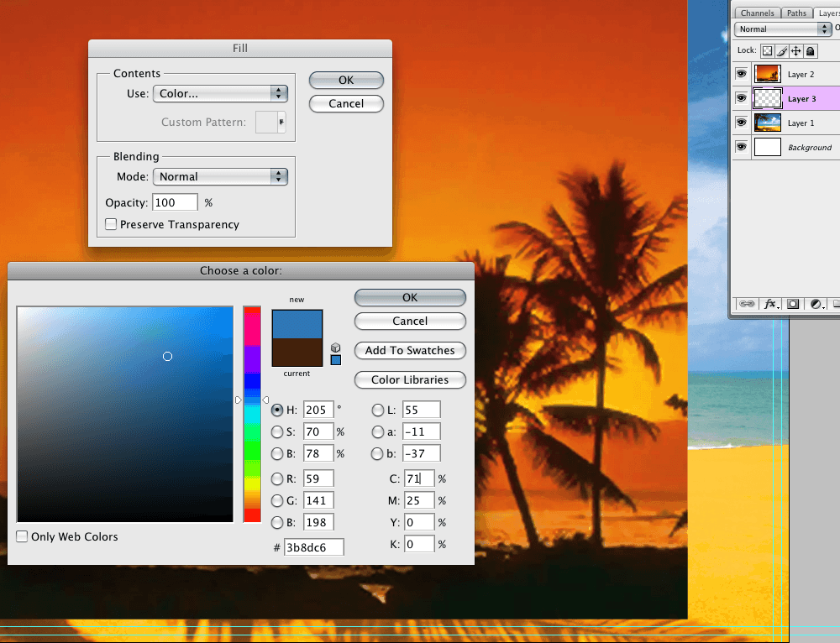Click link layers icon in Layers panel

[746, 304]
